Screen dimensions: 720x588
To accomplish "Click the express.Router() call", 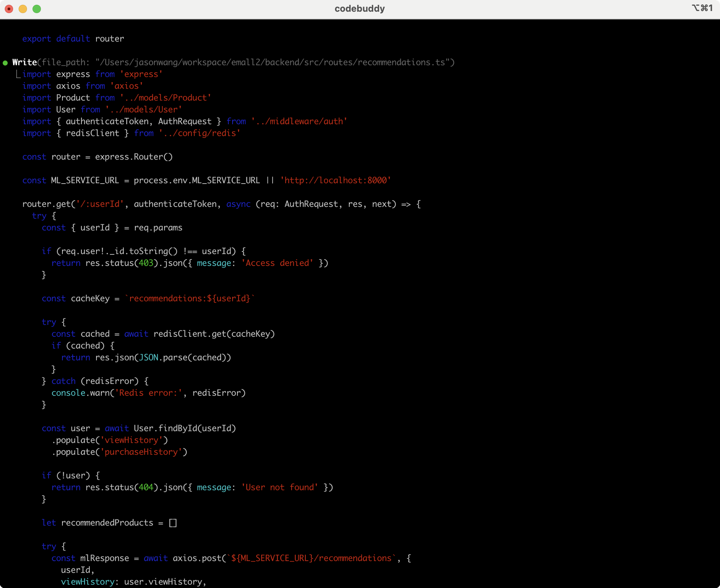I will pyautogui.click(x=134, y=157).
